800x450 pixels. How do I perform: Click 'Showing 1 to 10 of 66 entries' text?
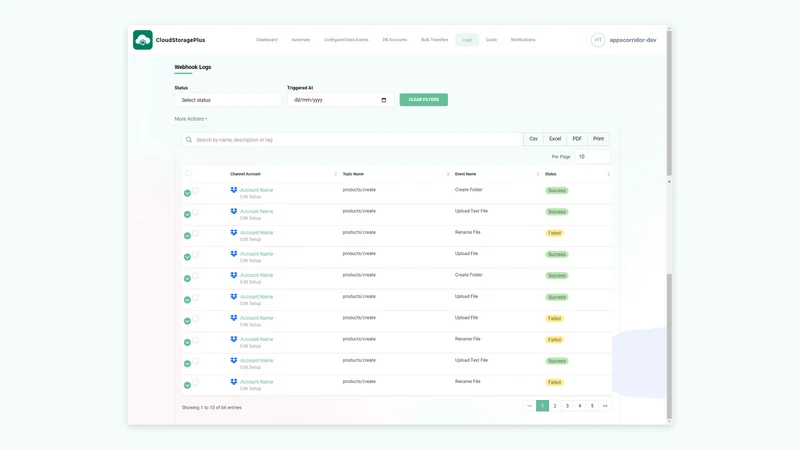tap(212, 408)
